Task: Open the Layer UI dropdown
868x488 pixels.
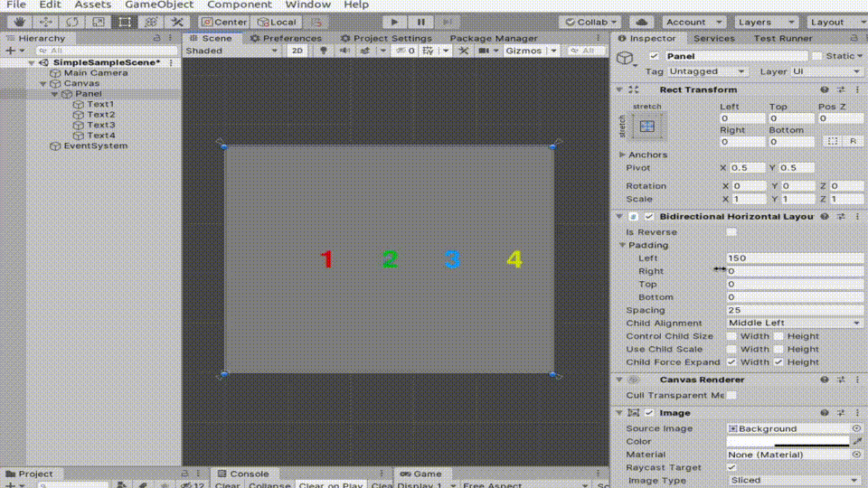Action: [826, 71]
